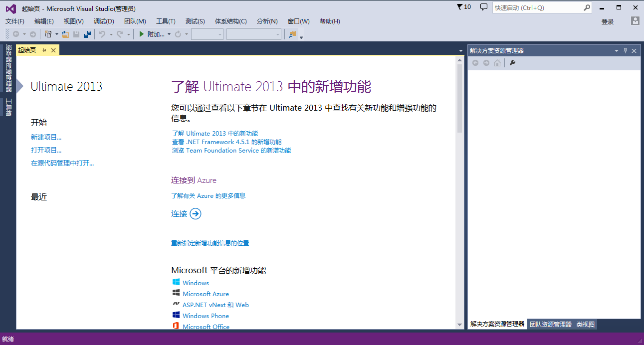Click the Redo toolbar icon
Image resolution: width=644 pixels, height=345 pixels.
120,34
